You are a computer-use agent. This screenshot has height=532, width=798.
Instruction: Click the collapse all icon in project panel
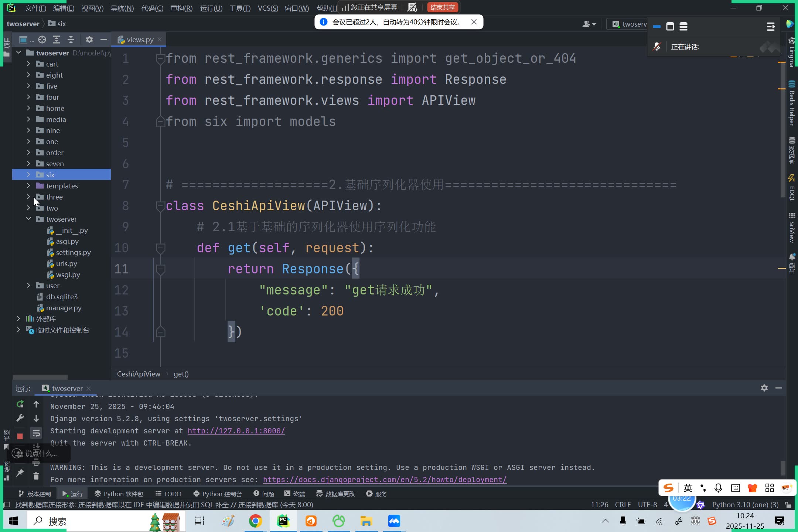(x=71, y=40)
